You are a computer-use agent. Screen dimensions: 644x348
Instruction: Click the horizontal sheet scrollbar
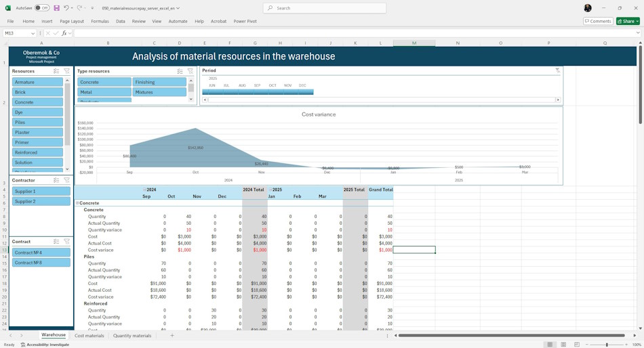tap(512, 336)
